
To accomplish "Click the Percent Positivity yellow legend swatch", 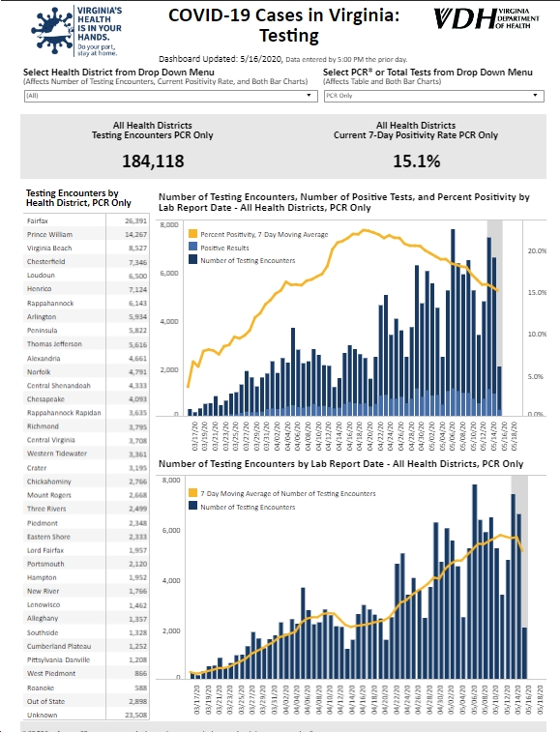I will 192,234.
